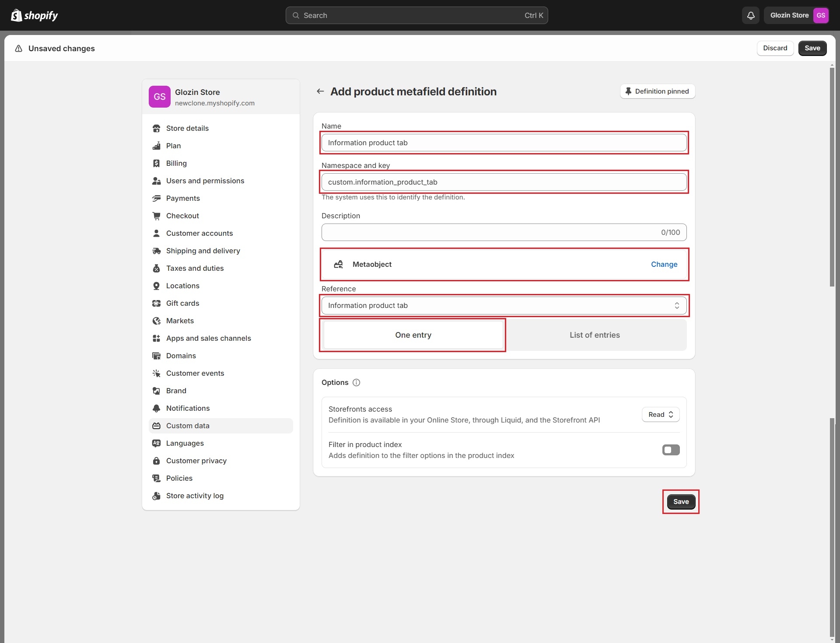840x643 pixels.
Task: Click the Shopify logo
Action: [x=35, y=15]
